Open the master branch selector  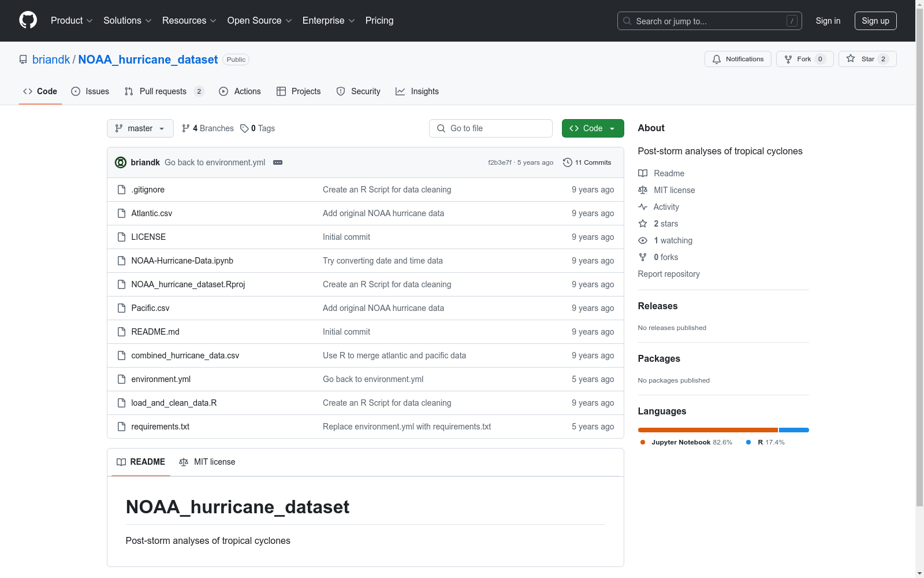[140, 128]
